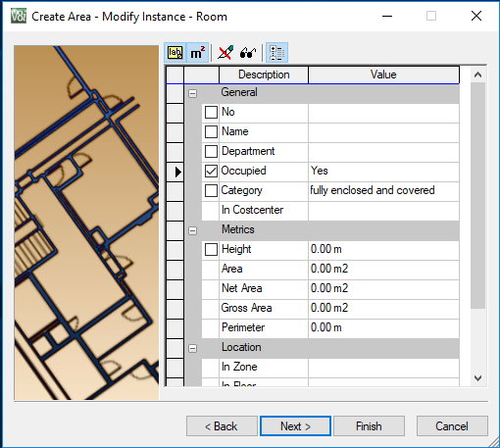Click the scrollbar up arrow

point(477,75)
